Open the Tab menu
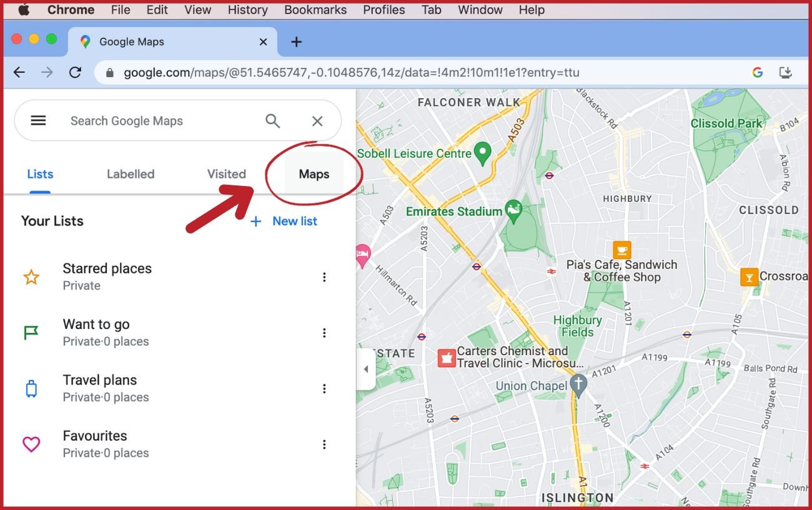This screenshot has width=812, height=510. click(x=432, y=9)
